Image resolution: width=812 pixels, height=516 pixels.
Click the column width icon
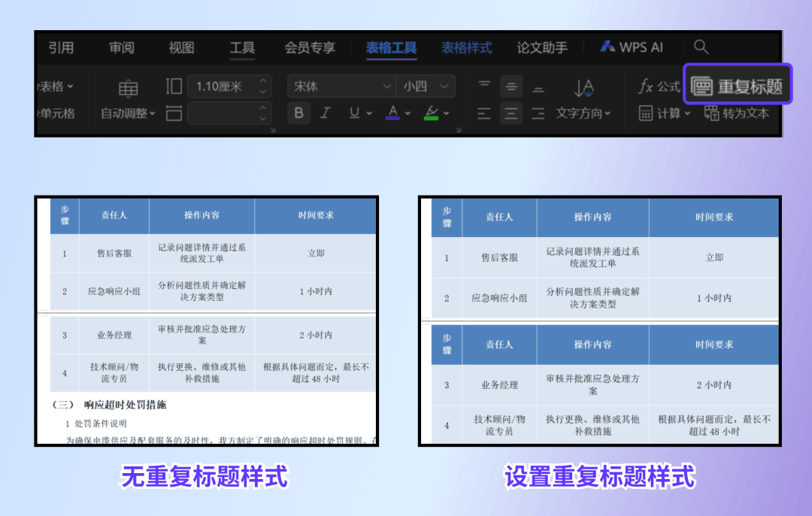point(174,113)
